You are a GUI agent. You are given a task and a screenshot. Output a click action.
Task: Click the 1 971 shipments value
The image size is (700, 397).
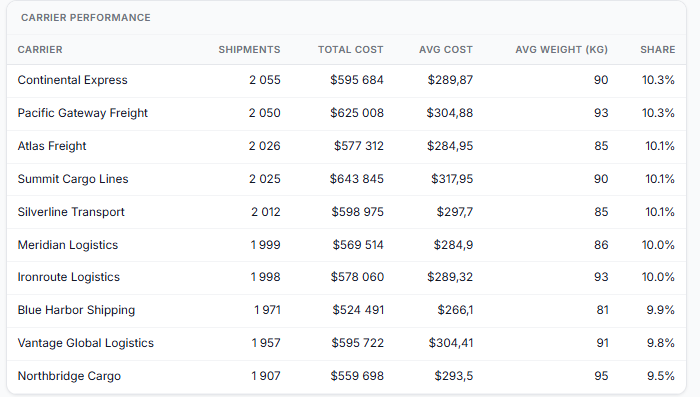point(267,310)
